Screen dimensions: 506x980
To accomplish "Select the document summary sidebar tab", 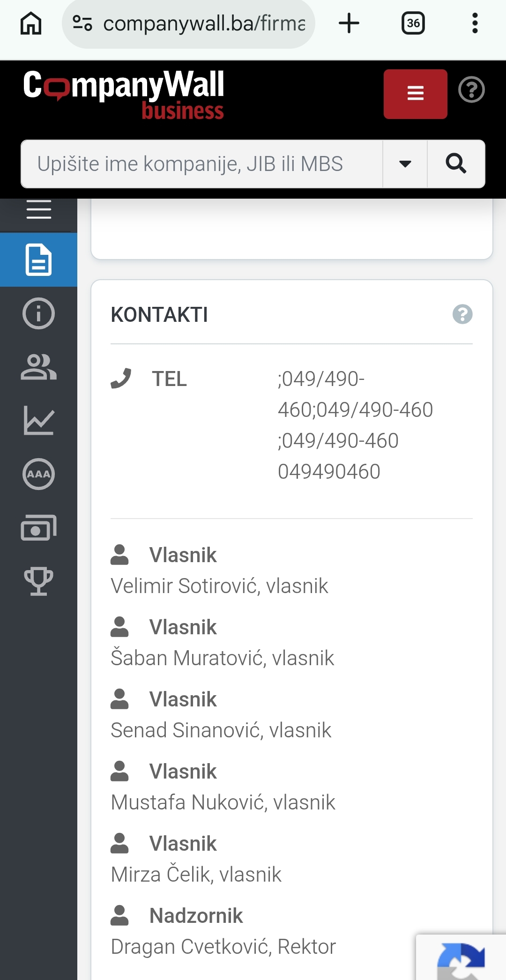I will click(39, 260).
